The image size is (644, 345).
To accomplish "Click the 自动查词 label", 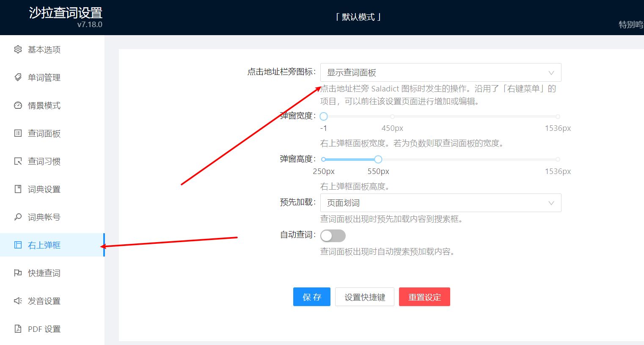I will click(298, 235).
